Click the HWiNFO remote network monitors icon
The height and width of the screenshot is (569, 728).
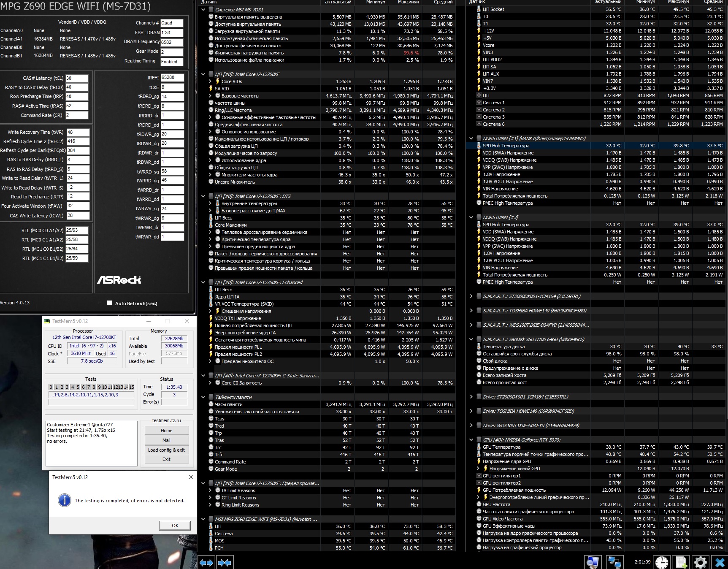point(614,562)
